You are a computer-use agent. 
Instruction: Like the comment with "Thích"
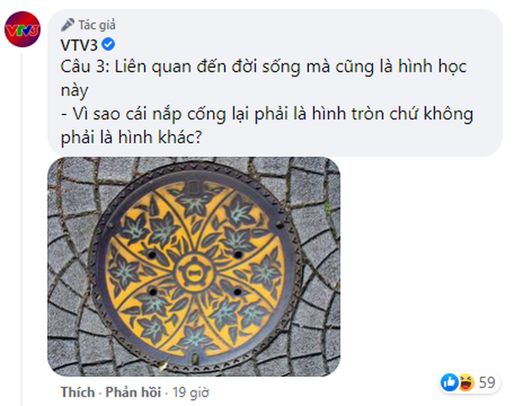[x=77, y=393]
